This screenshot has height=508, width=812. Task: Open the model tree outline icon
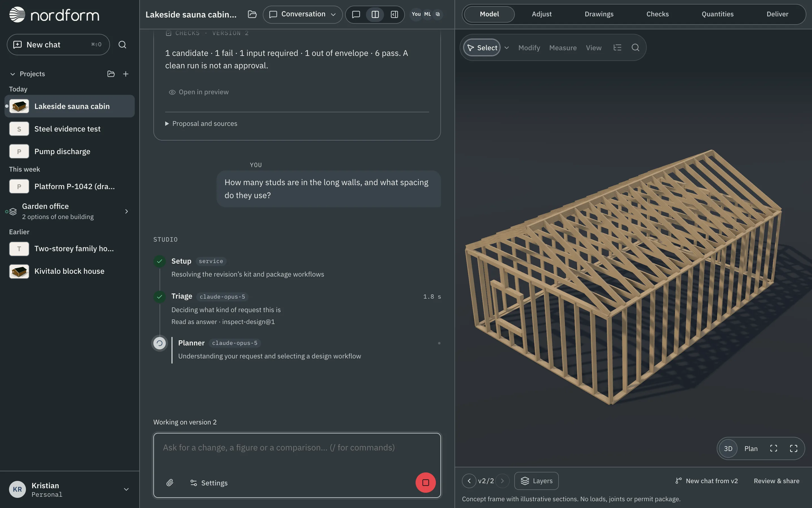pyautogui.click(x=617, y=48)
